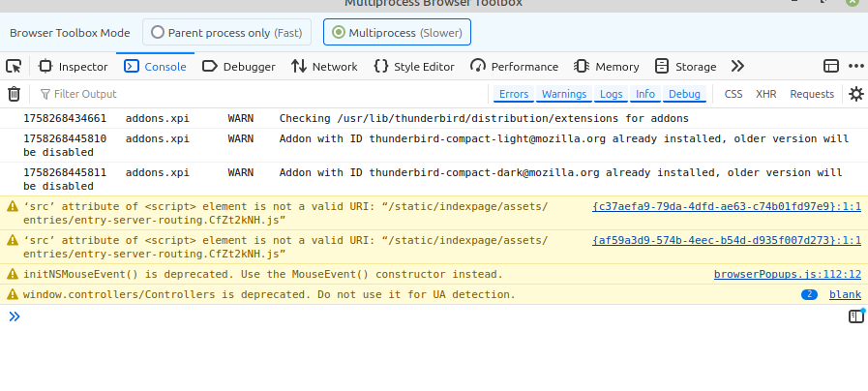This screenshot has width=868, height=391.
Task: Open the toolbox ellipsis menu
Action: pyautogui.click(x=855, y=67)
